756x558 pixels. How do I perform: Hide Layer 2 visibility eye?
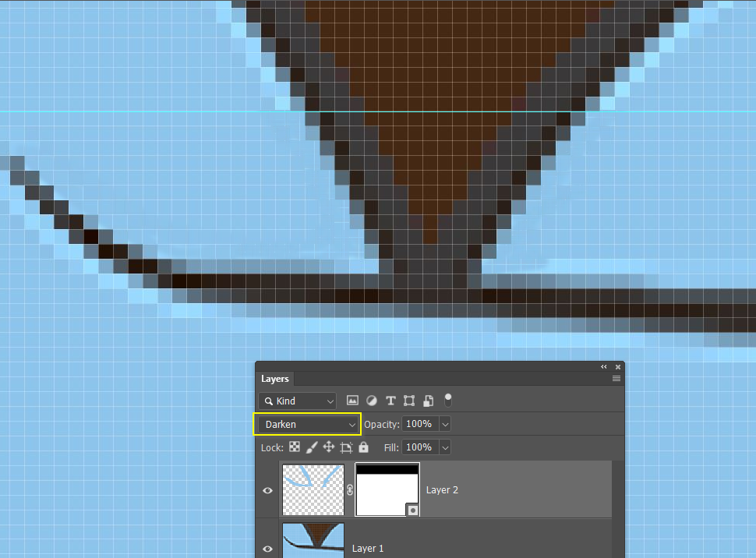click(x=267, y=490)
